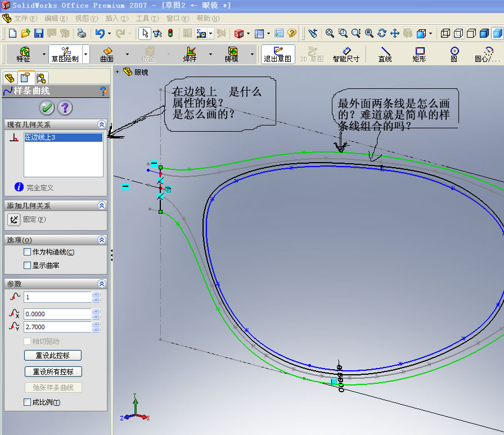This screenshot has height=435, width=504.
Task: Click the Print icon
Action: click(82, 33)
